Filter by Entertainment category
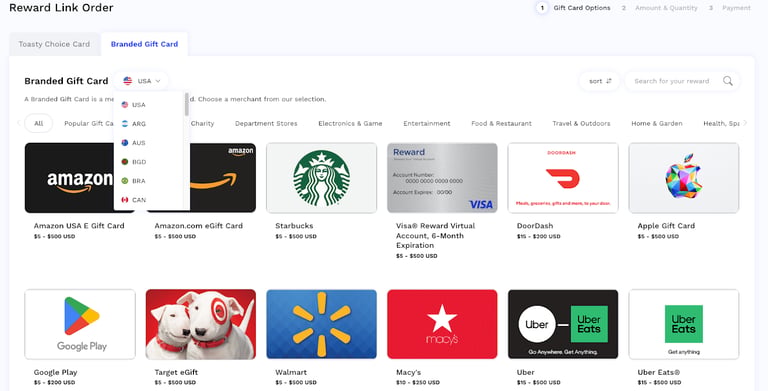This screenshot has height=391, width=768. 427,123
